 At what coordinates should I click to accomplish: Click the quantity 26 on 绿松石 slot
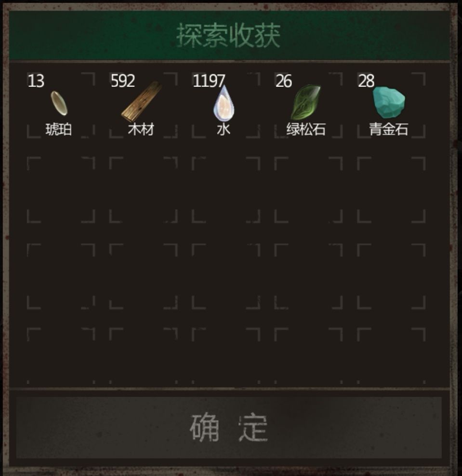point(284,81)
